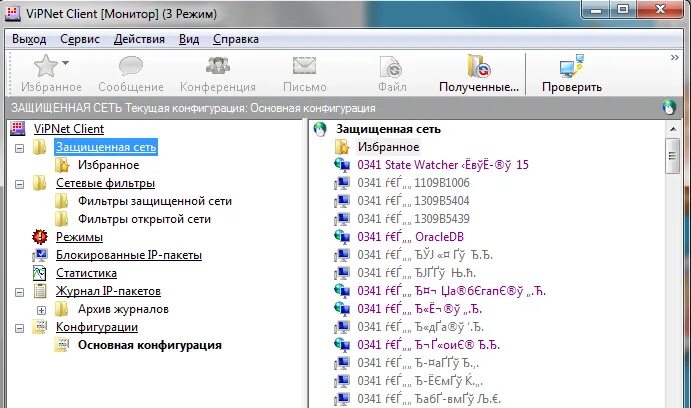Click the globe icon in the gray header bar

[669, 108]
